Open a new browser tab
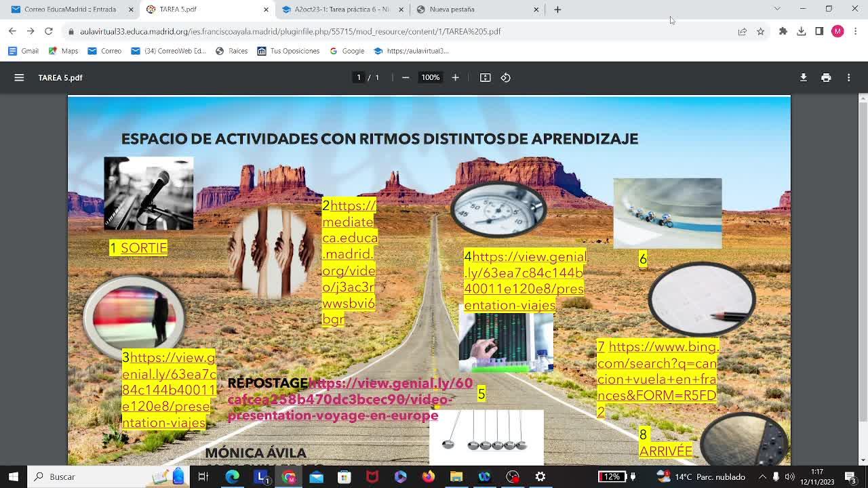This screenshot has width=868, height=488. [557, 9]
